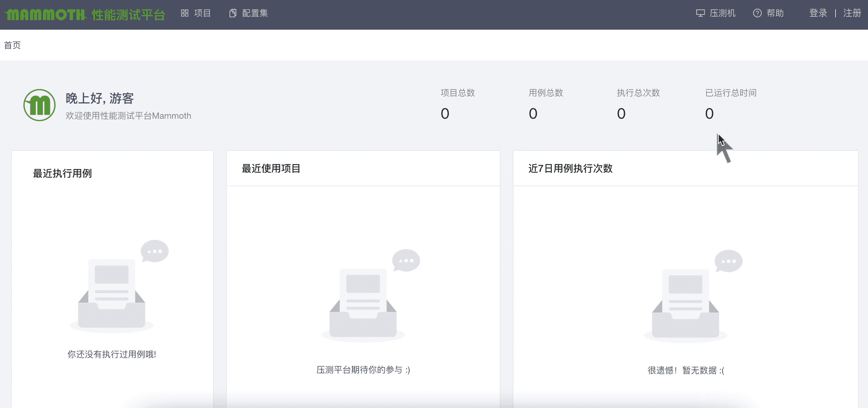868x408 pixels.
Task: Click the 首页 breadcrumb
Action: coord(12,45)
